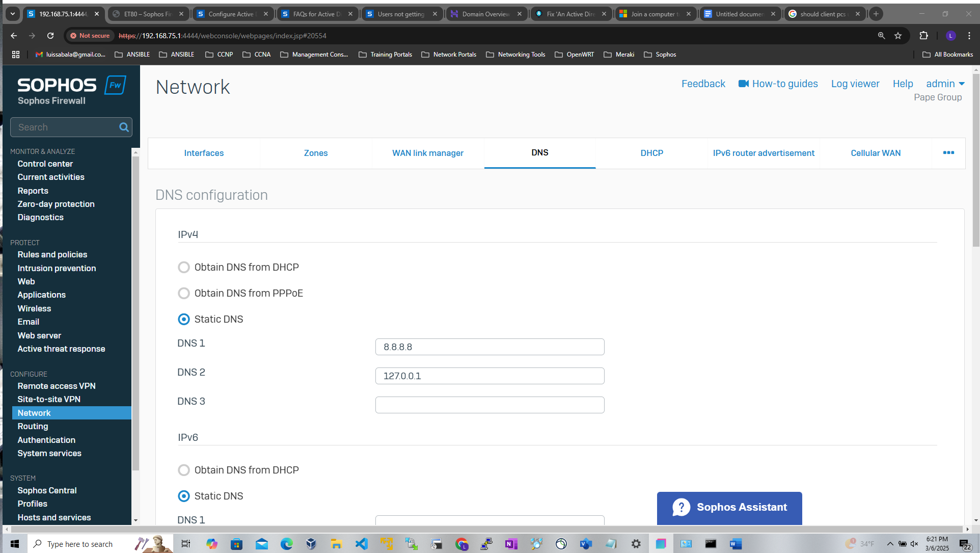Click the How-to guides video icon

[x=744, y=84]
